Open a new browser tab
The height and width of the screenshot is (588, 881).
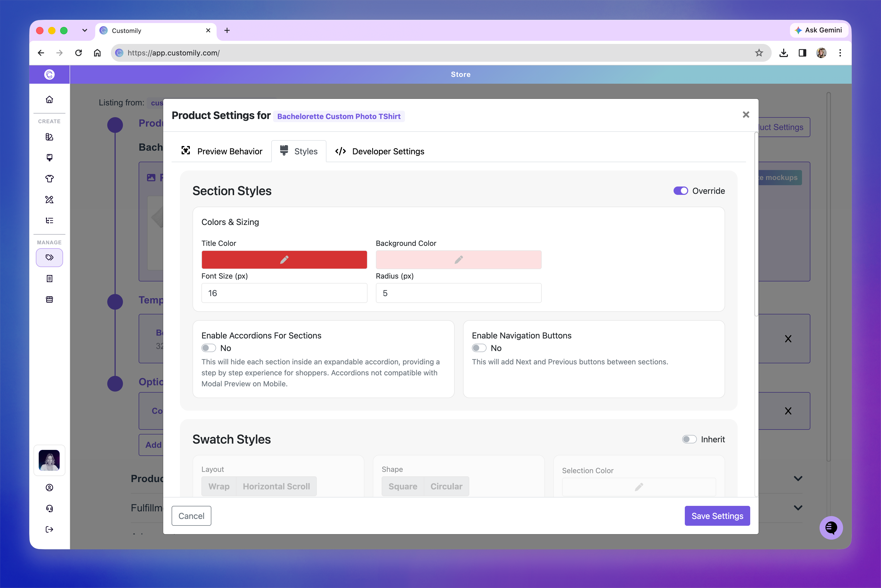tap(227, 30)
